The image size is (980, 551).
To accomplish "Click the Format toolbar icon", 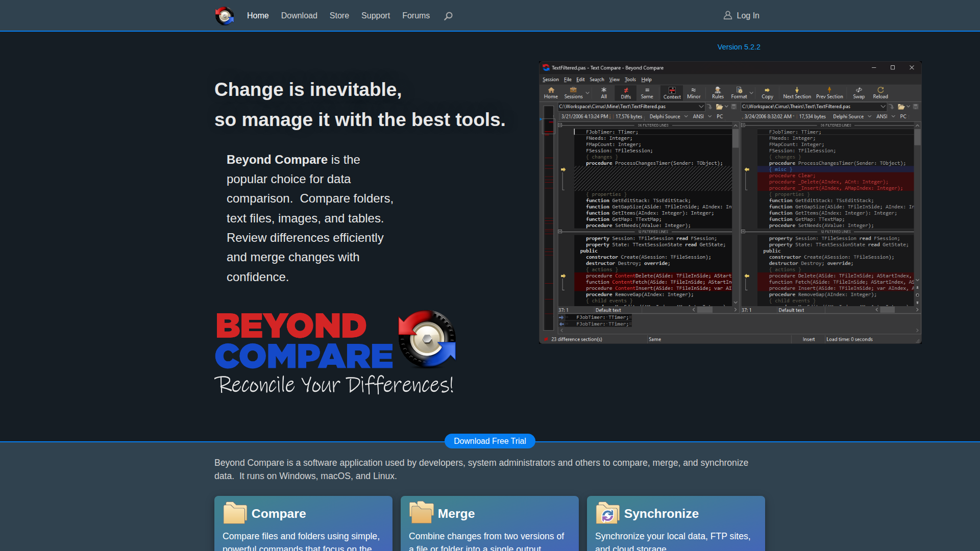I will click(739, 90).
